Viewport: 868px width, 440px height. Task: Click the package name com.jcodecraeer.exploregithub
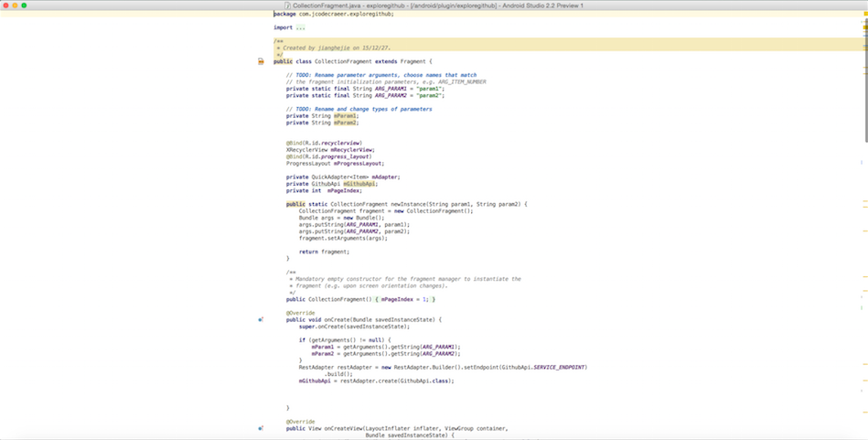[x=345, y=14]
